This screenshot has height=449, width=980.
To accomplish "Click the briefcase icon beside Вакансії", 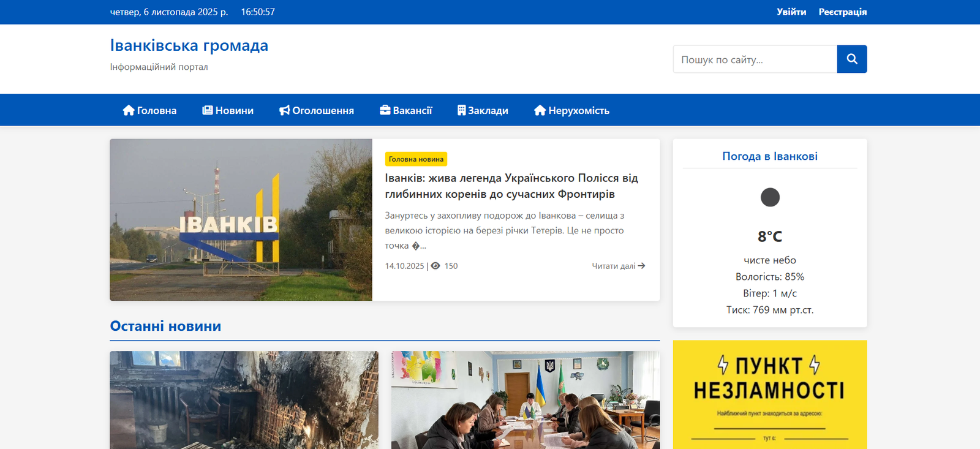I will pos(385,110).
